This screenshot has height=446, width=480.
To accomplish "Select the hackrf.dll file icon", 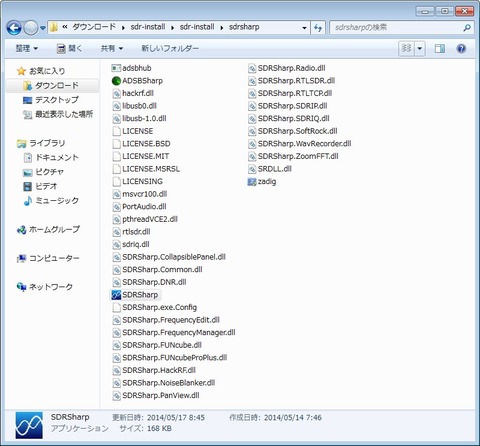I will (x=116, y=93).
